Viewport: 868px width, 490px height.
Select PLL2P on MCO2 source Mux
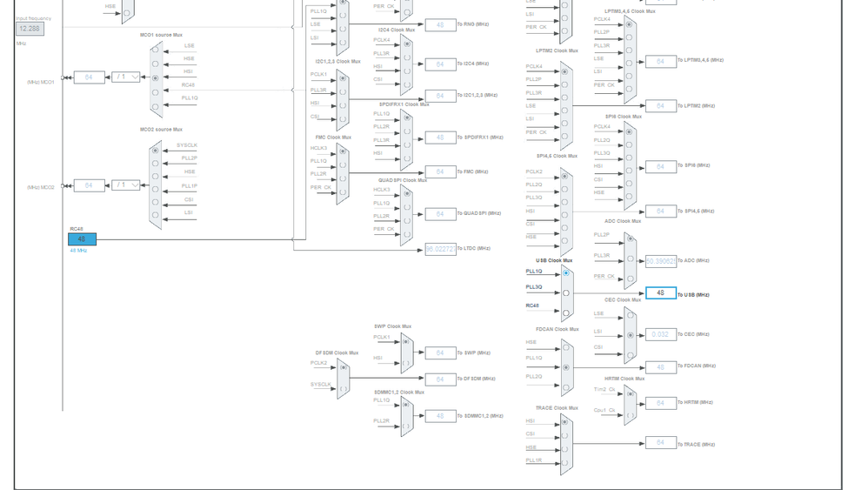156,164
